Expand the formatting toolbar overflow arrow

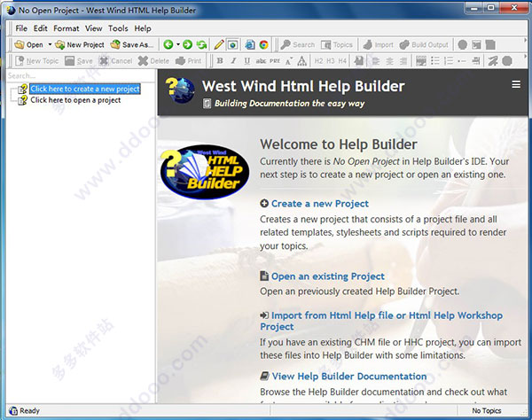pos(525,57)
